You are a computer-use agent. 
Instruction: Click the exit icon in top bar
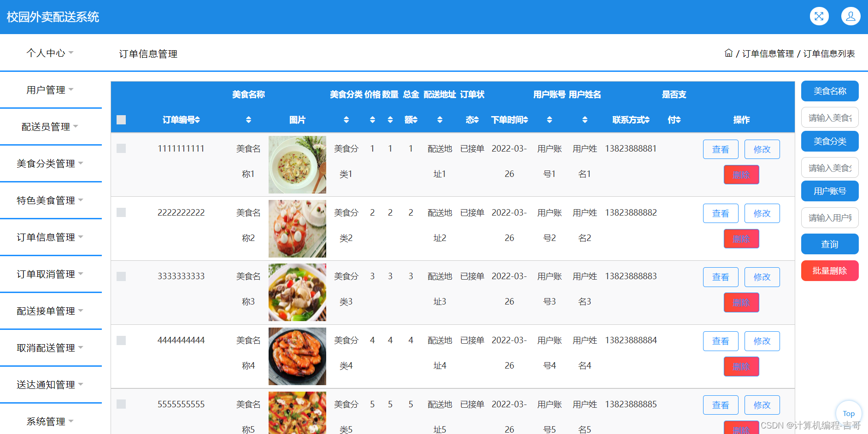coord(819,16)
